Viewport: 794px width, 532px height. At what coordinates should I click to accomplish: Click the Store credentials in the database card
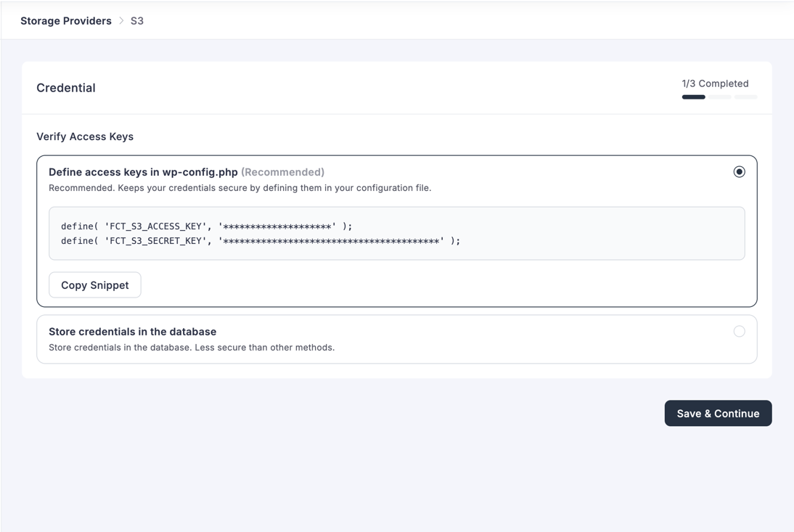tap(397, 339)
